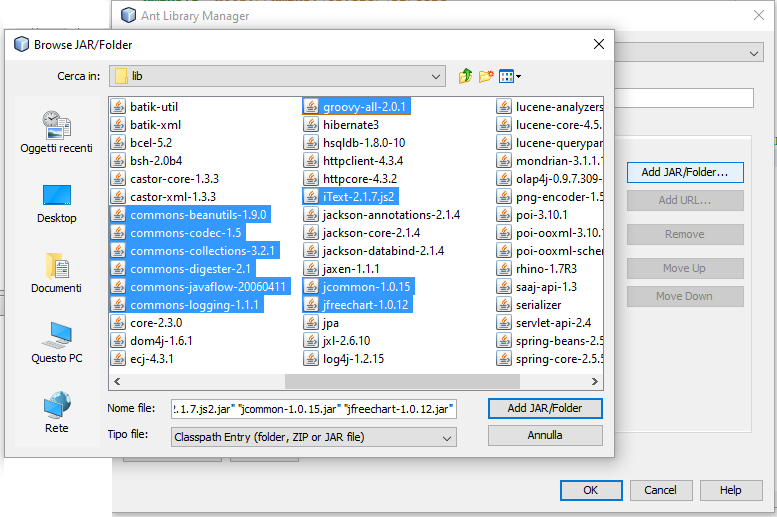Select jar icon of castor-core-1.3.3
This screenshot has height=517, width=777.
pos(118,179)
